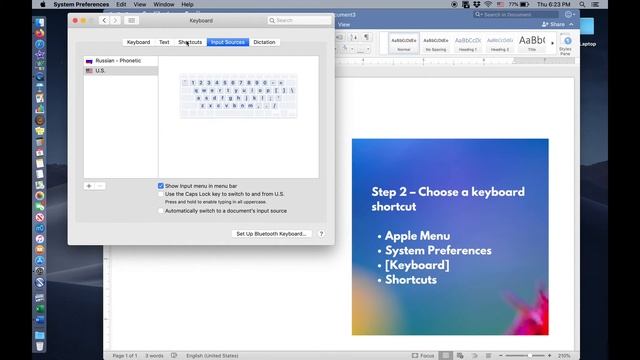The image size is (640, 360).
Task: Click the Sort button in Word ribbon
Action: 353,37
